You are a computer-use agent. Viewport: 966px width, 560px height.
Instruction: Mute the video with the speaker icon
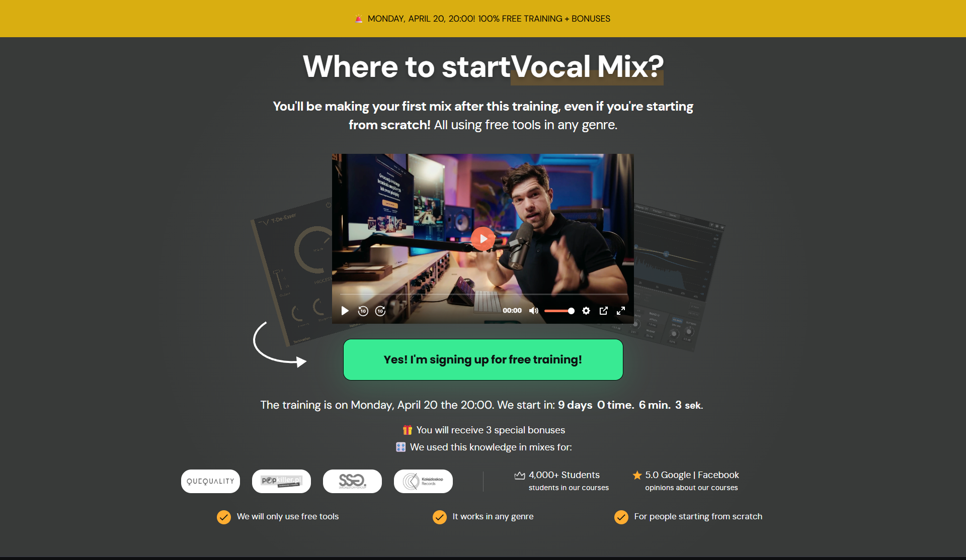coord(534,311)
